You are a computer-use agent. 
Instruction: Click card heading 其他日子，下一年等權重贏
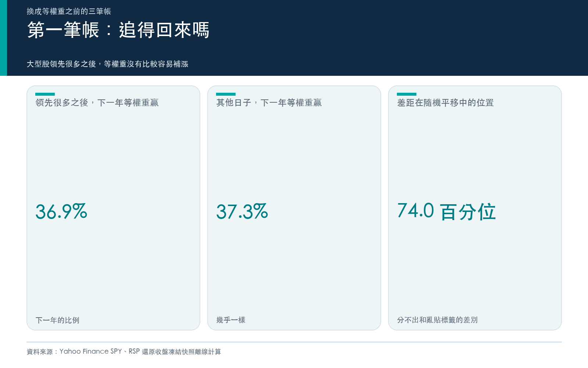click(269, 103)
